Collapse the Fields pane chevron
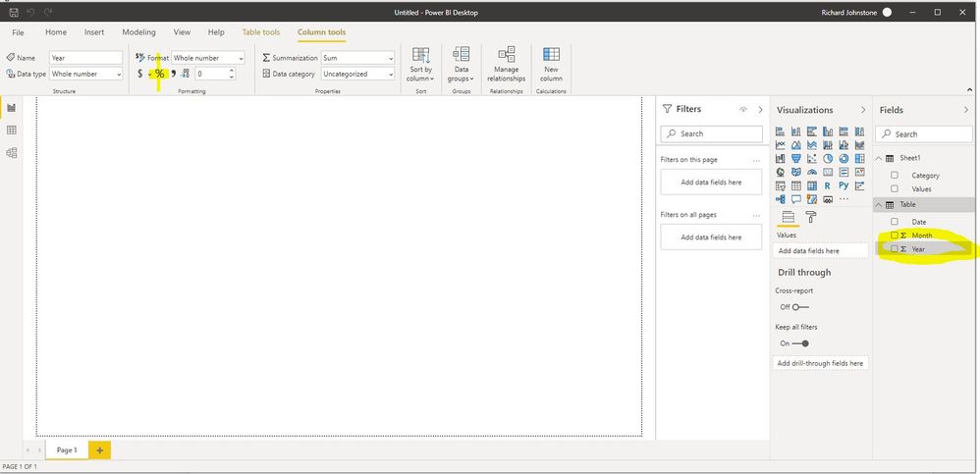The width and height of the screenshot is (980, 474). click(x=966, y=110)
